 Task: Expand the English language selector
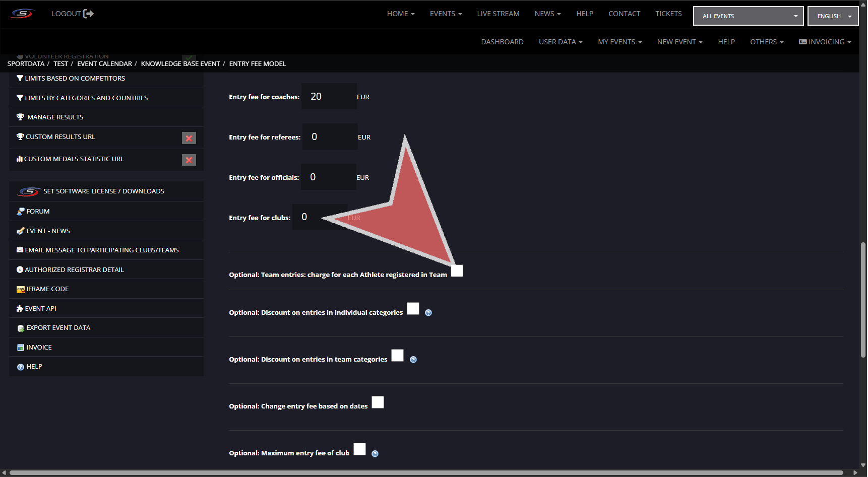coord(833,16)
